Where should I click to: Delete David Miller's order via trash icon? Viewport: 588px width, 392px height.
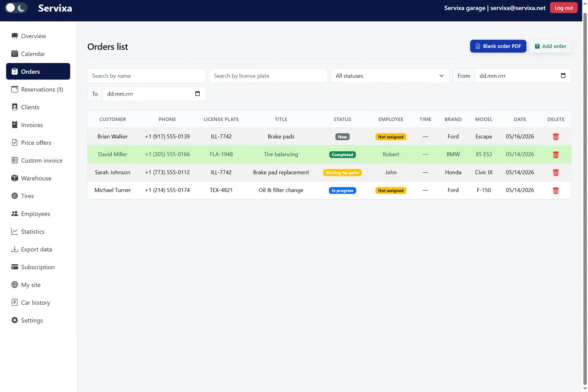556,154
